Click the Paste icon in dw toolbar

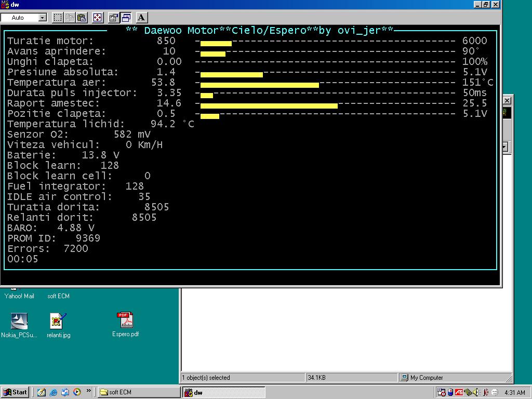click(x=82, y=18)
